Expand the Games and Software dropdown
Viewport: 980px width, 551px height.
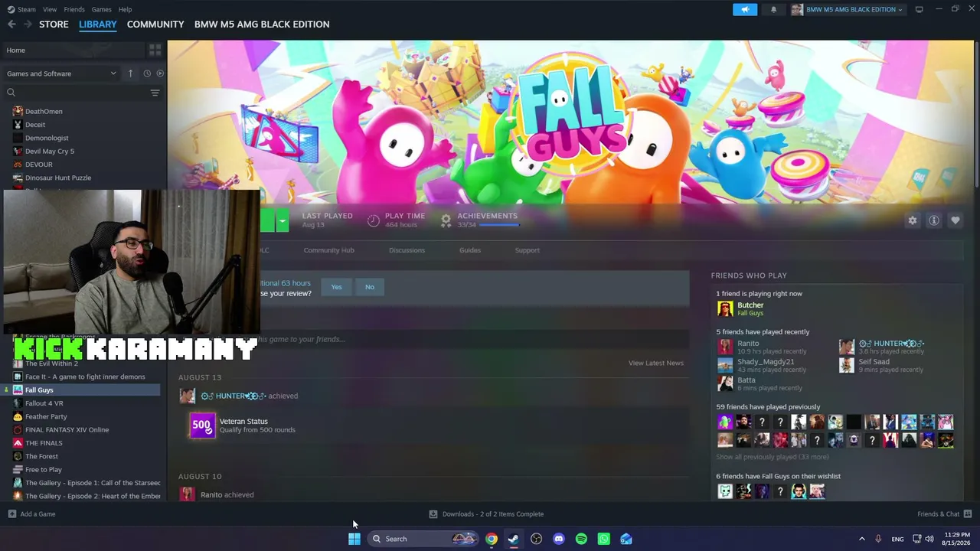(x=62, y=73)
